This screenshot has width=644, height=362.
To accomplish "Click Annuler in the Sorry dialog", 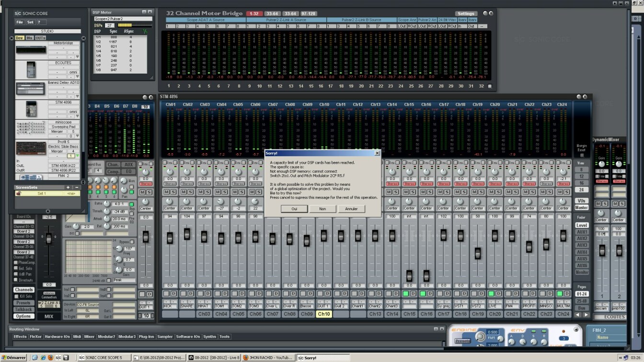I will pyautogui.click(x=351, y=209).
